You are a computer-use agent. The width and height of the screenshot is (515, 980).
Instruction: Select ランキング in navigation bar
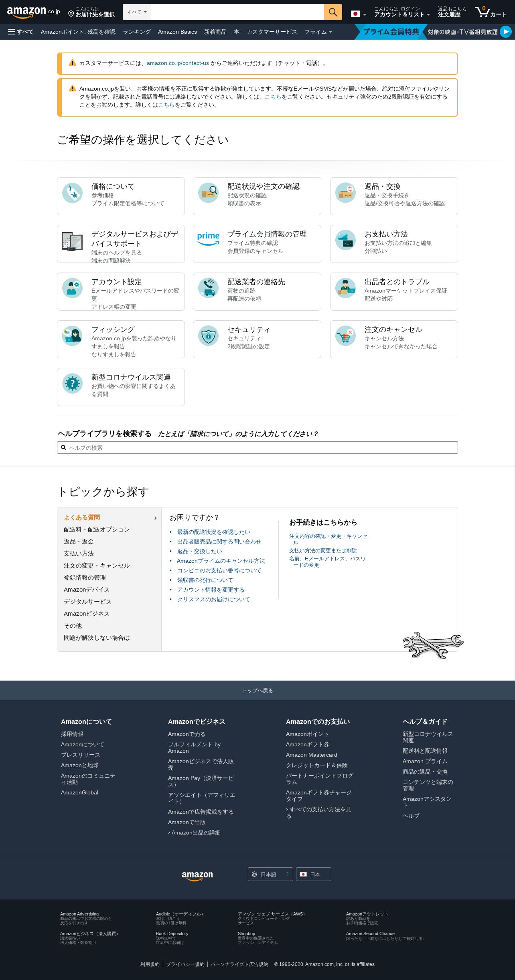[137, 32]
